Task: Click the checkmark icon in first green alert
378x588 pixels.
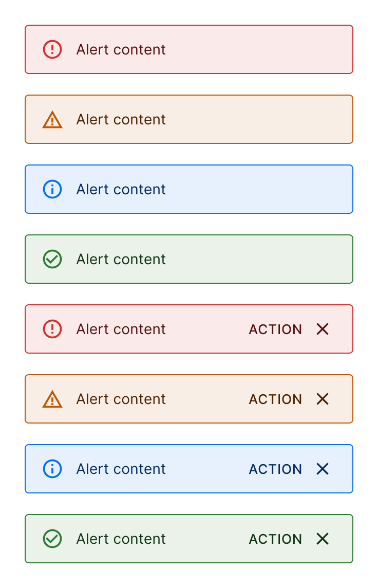Action: (x=52, y=259)
